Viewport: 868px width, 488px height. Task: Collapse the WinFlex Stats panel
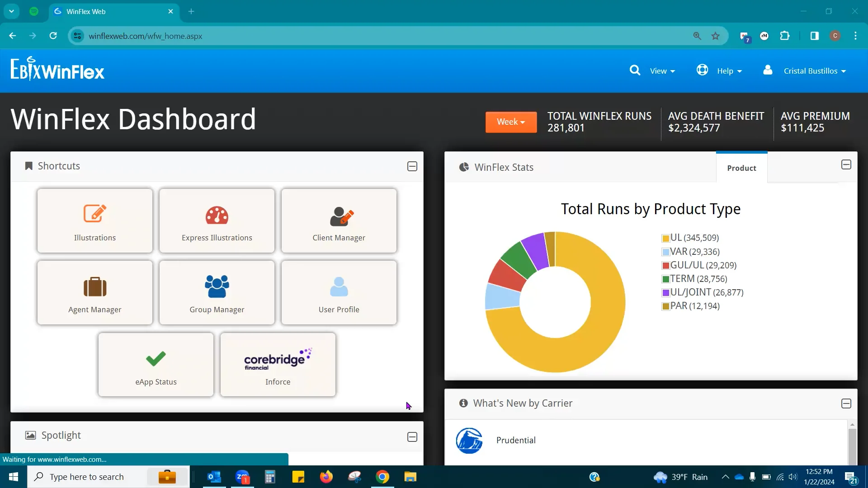[846, 165]
